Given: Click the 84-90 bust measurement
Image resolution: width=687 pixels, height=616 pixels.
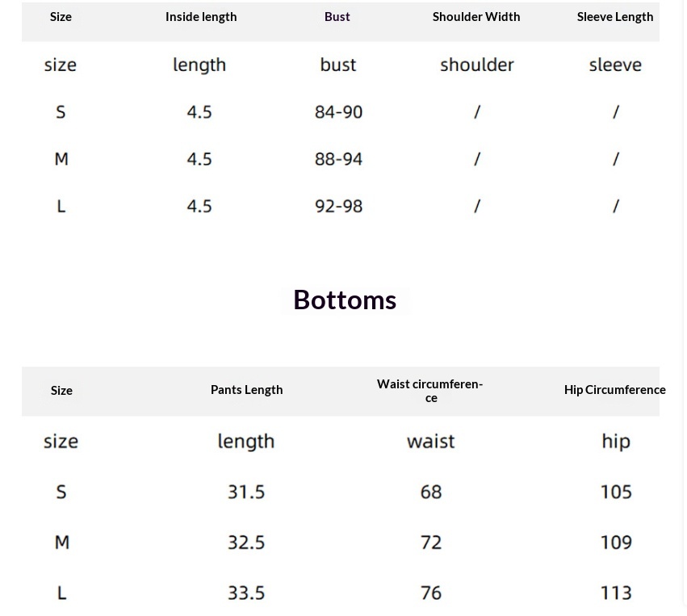Looking at the screenshot, I should point(338,112).
